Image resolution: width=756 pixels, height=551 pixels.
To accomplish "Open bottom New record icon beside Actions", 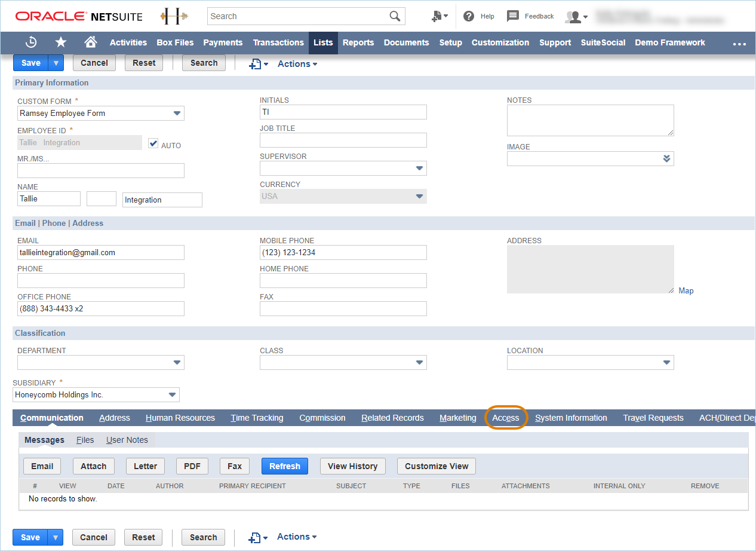I will pyautogui.click(x=258, y=537).
